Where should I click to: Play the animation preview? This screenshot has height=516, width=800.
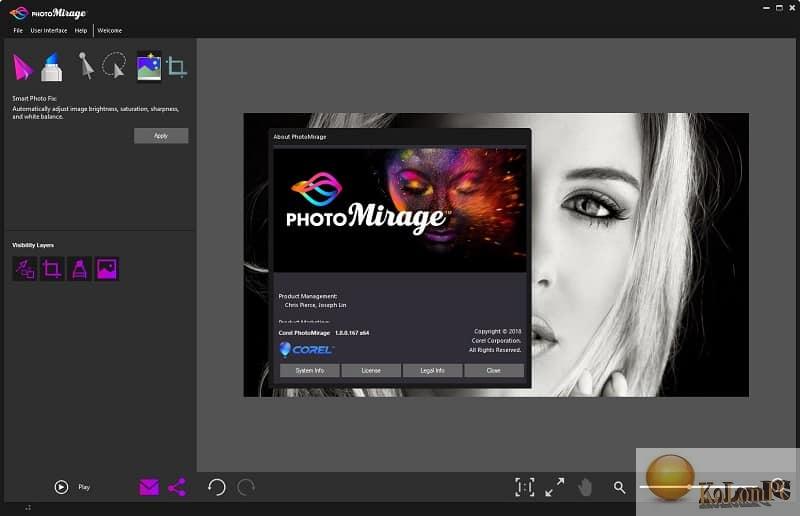[x=61, y=487]
